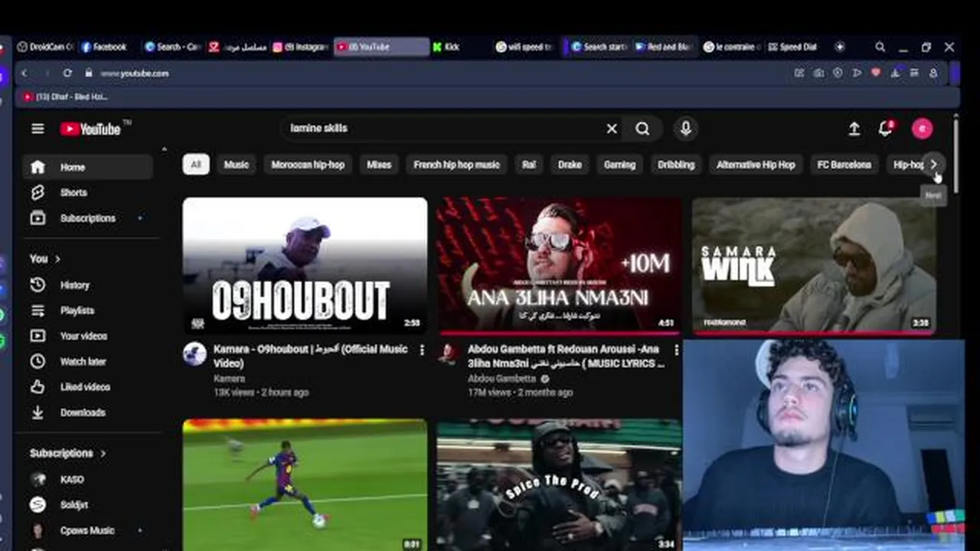Select the 'Alternative Hip Hop' chip

pos(756,165)
